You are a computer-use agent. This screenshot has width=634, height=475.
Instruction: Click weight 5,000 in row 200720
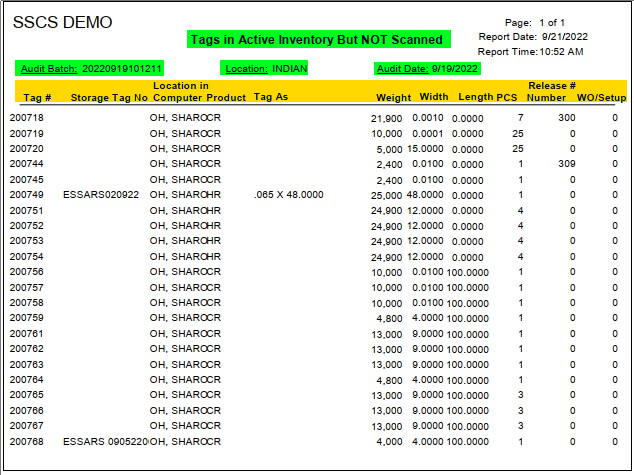[389, 150]
